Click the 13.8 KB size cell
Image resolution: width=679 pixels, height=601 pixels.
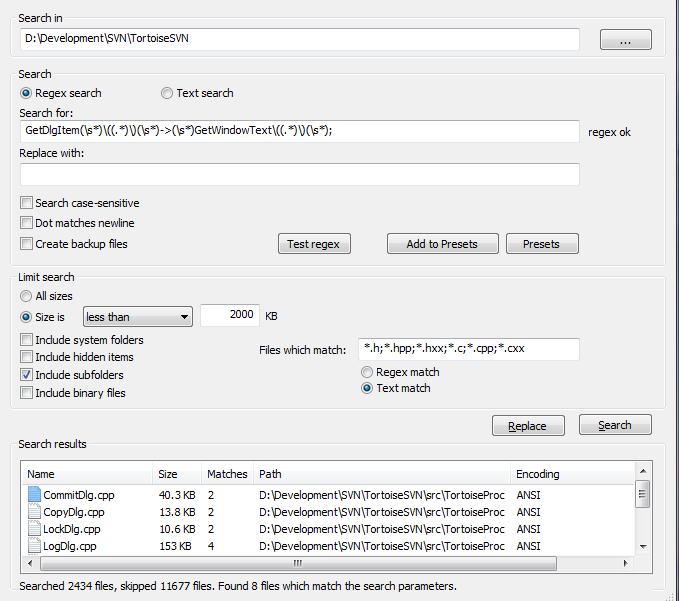coord(177,512)
